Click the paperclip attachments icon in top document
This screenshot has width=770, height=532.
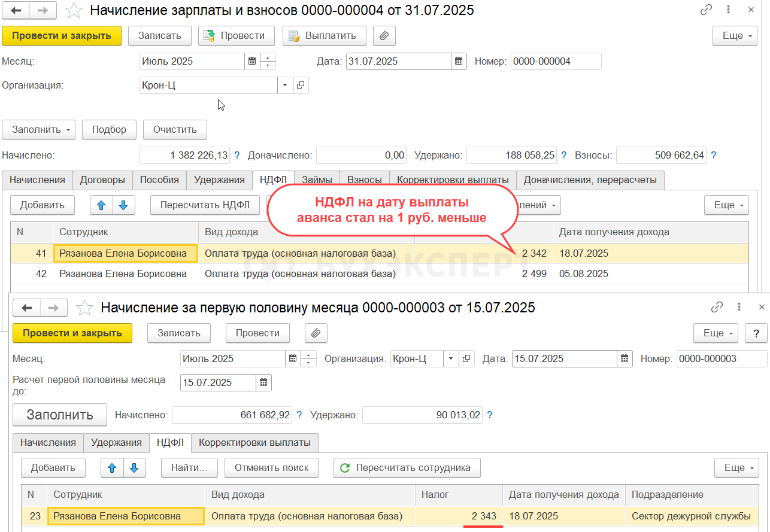pos(384,36)
